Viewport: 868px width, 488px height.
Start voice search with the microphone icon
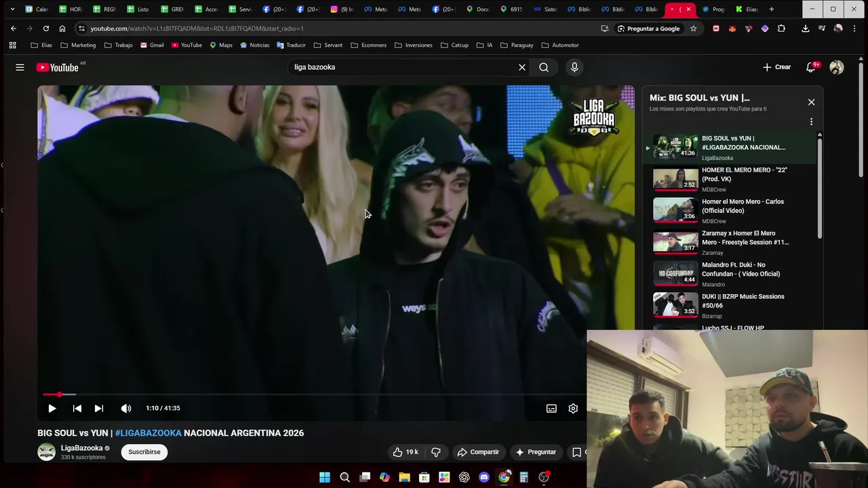[574, 67]
